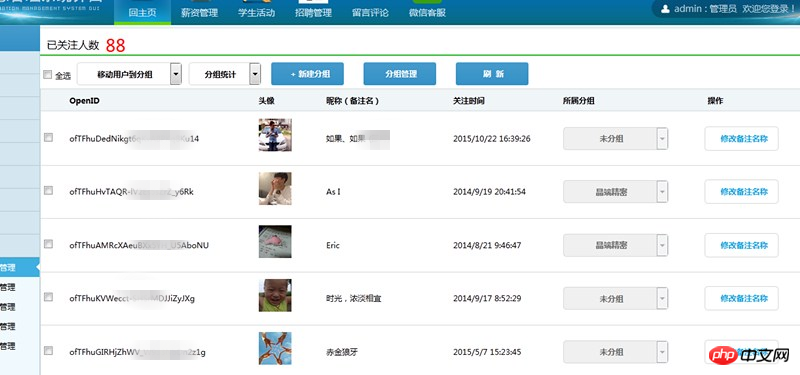This screenshot has width=800, height=375.
Task: Click the 关注时间 column header
Action: [x=468, y=101]
